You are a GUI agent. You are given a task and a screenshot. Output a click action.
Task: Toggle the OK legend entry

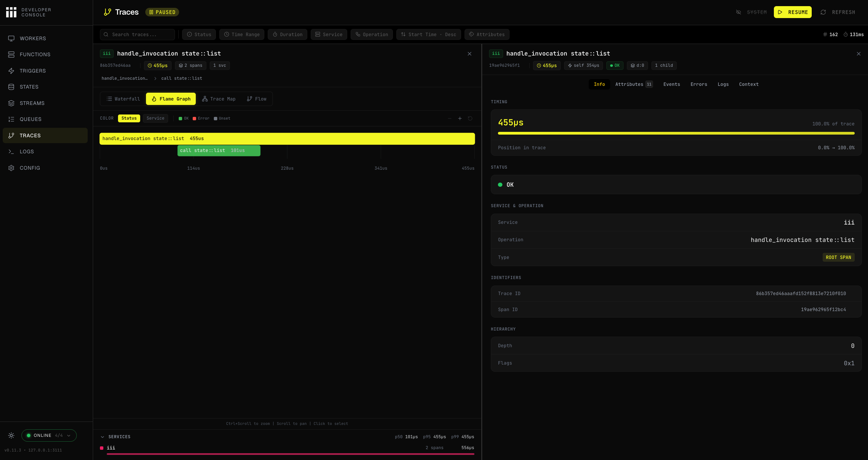(183, 119)
